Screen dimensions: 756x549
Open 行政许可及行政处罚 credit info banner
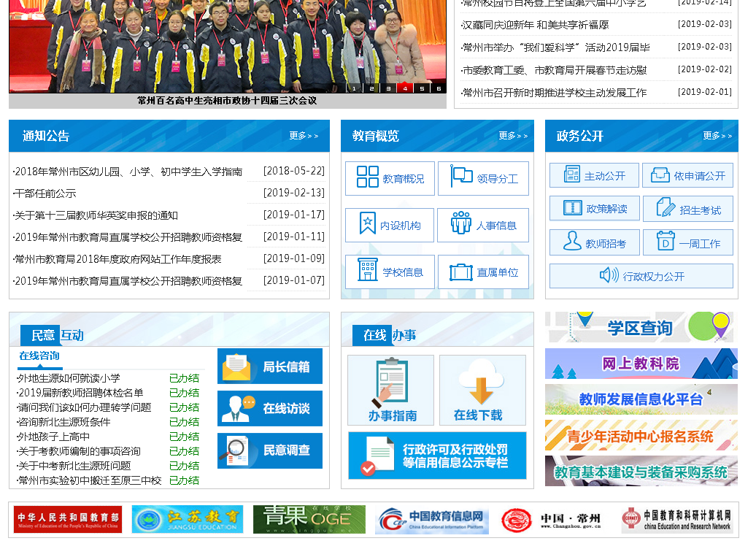(x=437, y=456)
